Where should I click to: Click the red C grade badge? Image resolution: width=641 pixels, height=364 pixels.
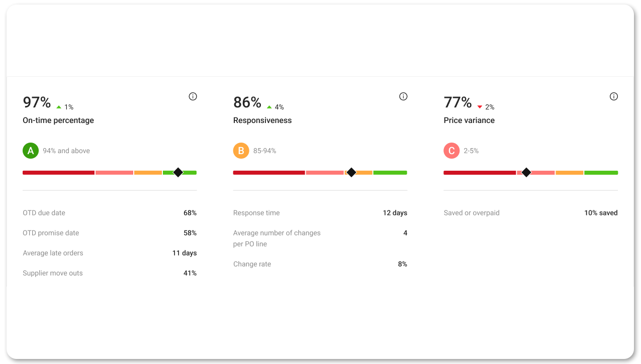point(451,150)
